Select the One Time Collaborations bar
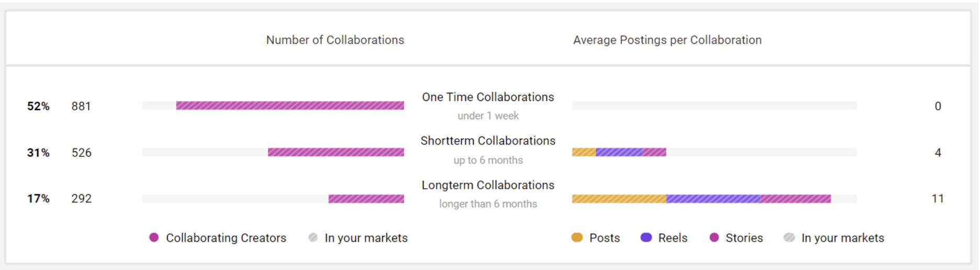 coord(290,106)
